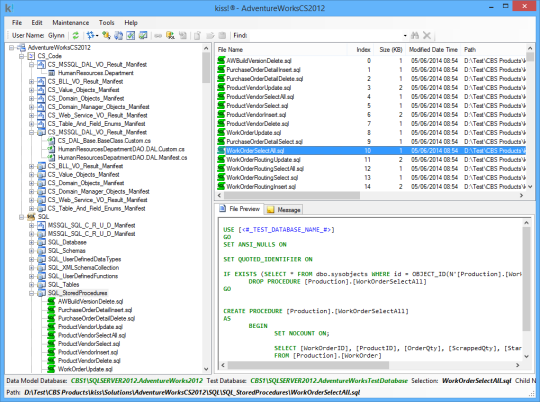Click the greyed chain link toolbar icon
Screen dimensions: 540x402
(158, 35)
